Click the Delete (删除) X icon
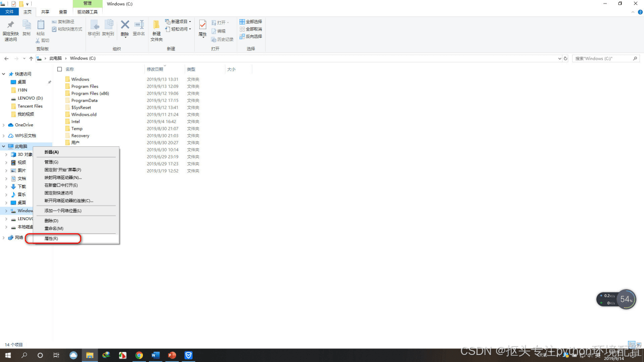Viewport: 644px width, 362px height. [x=125, y=29]
